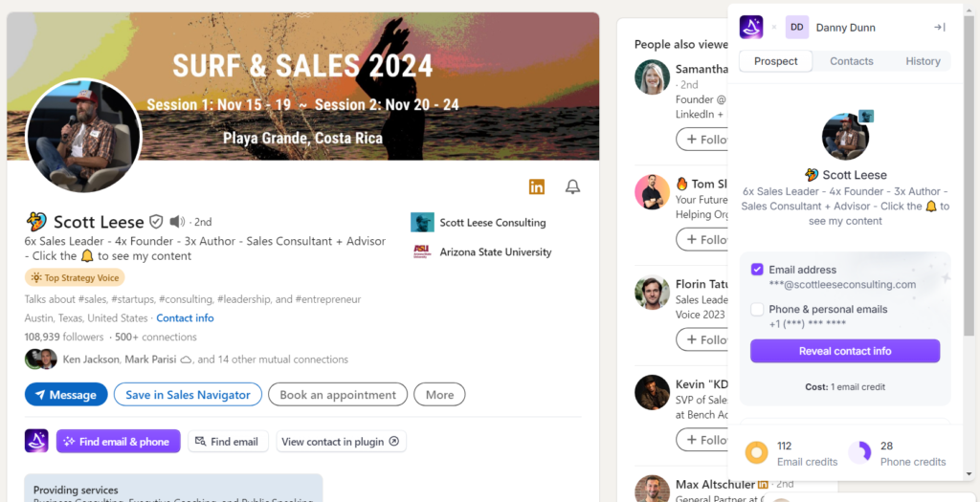The image size is (980, 502).
Task: Open Scott Leese's large profile photo
Action: (x=84, y=136)
